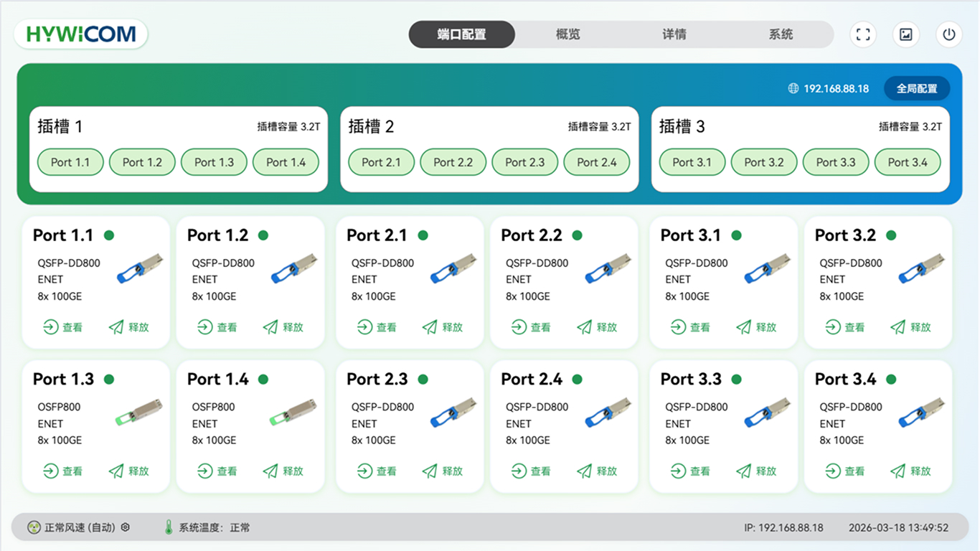
Task: Click the thermometer icon before 系统温度
Action: pos(168,527)
